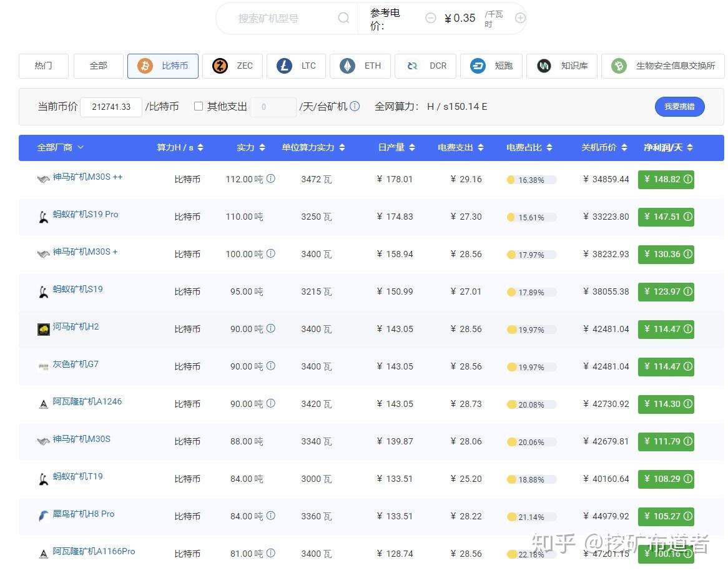
Task: Select the 热门 tab
Action: (x=44, y=66)
